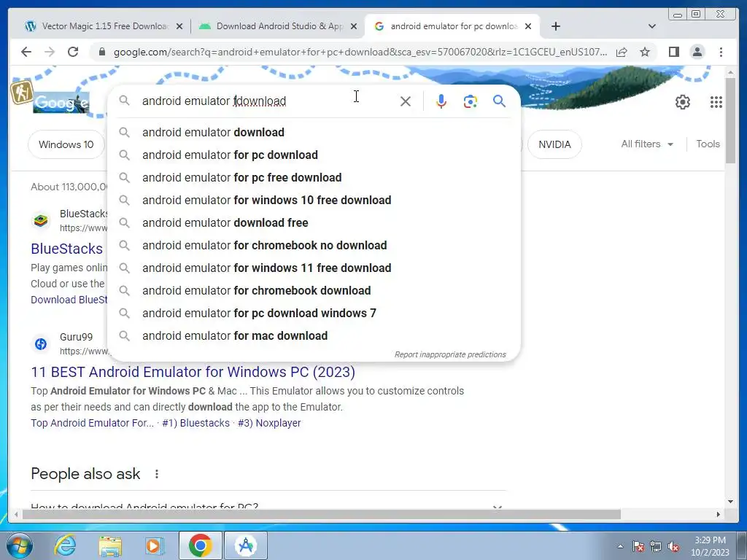Open Google quick settings gear
This screenshot has width=747, height=560.
click(683, 102)
